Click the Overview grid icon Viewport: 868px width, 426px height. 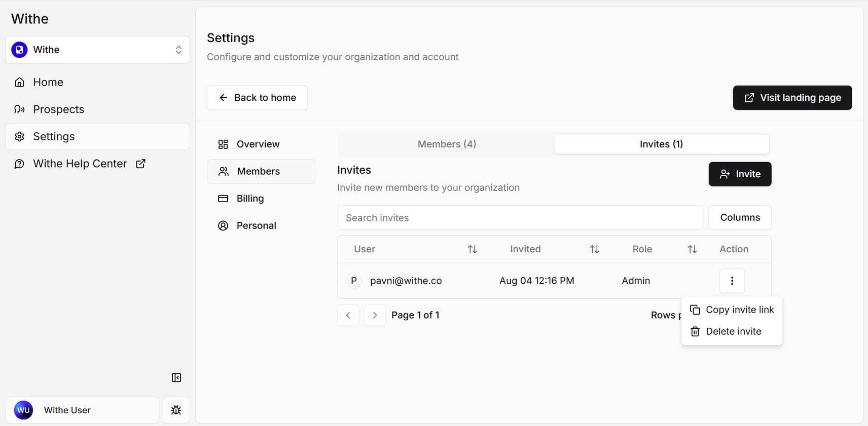click(223, 144)
